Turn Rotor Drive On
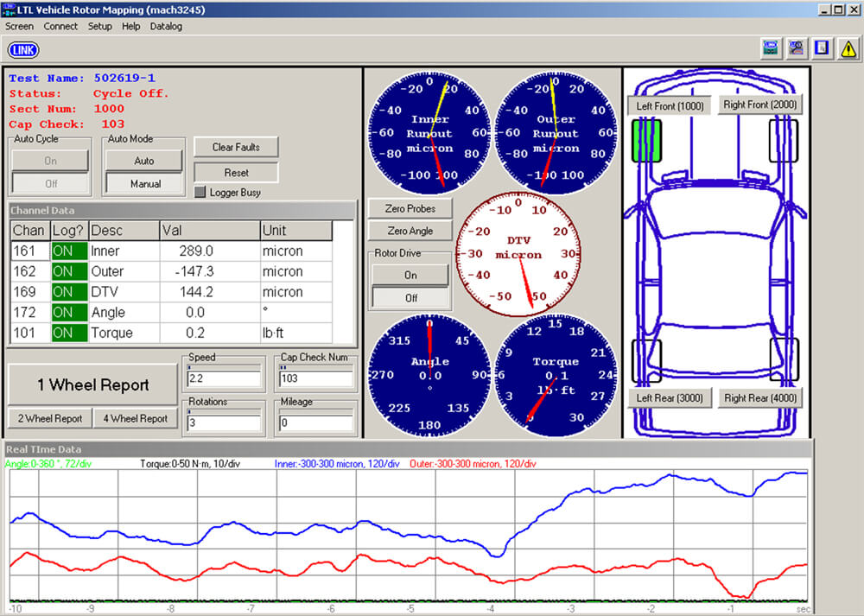Screen dimensions: 864x616 (410, 275)
